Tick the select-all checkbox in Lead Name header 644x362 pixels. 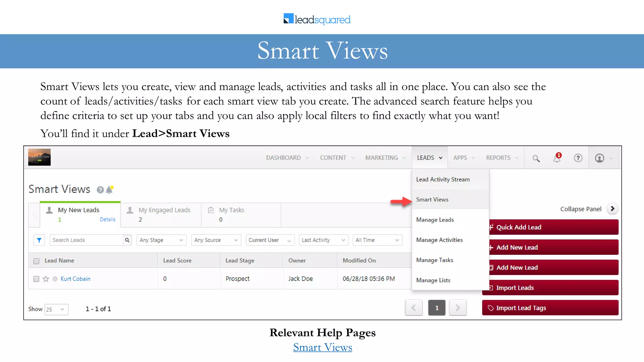(x=36, y=261)
